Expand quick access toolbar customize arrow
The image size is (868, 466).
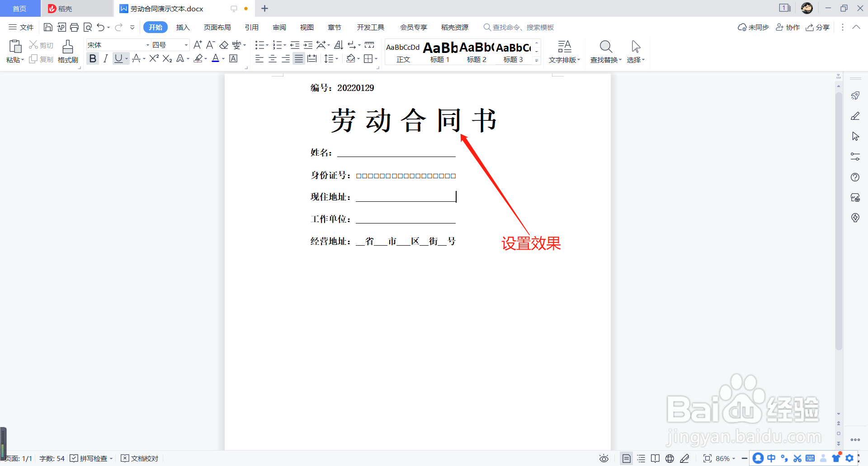coord(132,27)
